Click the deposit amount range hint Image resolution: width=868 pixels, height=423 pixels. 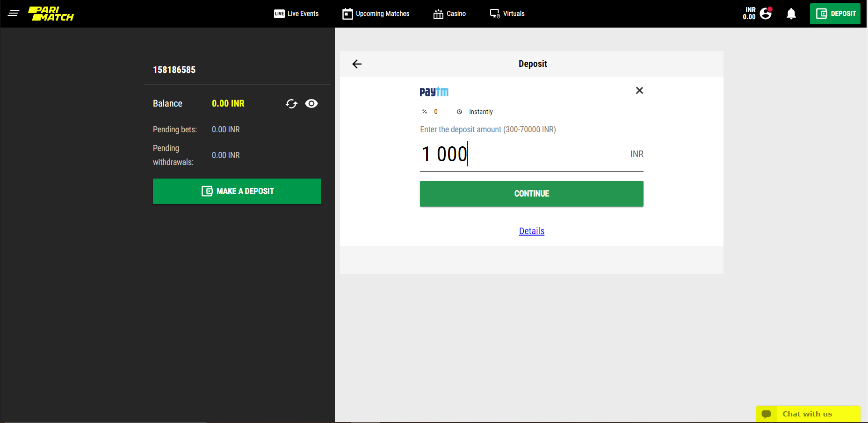coord(488,129)
